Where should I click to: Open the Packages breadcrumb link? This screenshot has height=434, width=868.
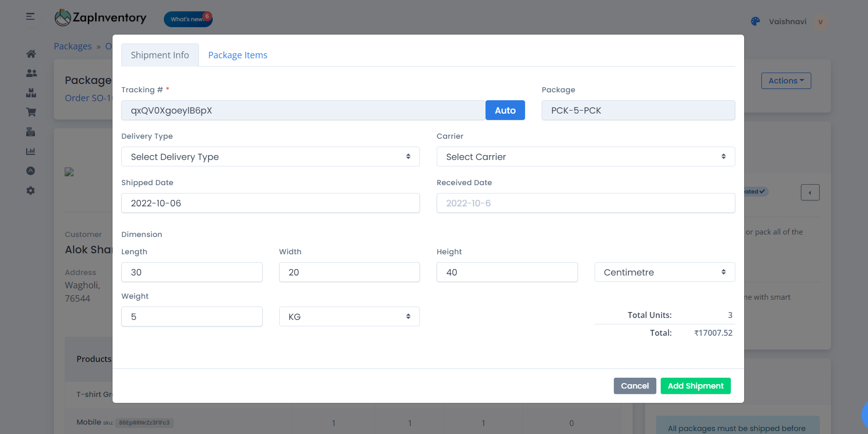pyautogui.click(x=73, y=46)
